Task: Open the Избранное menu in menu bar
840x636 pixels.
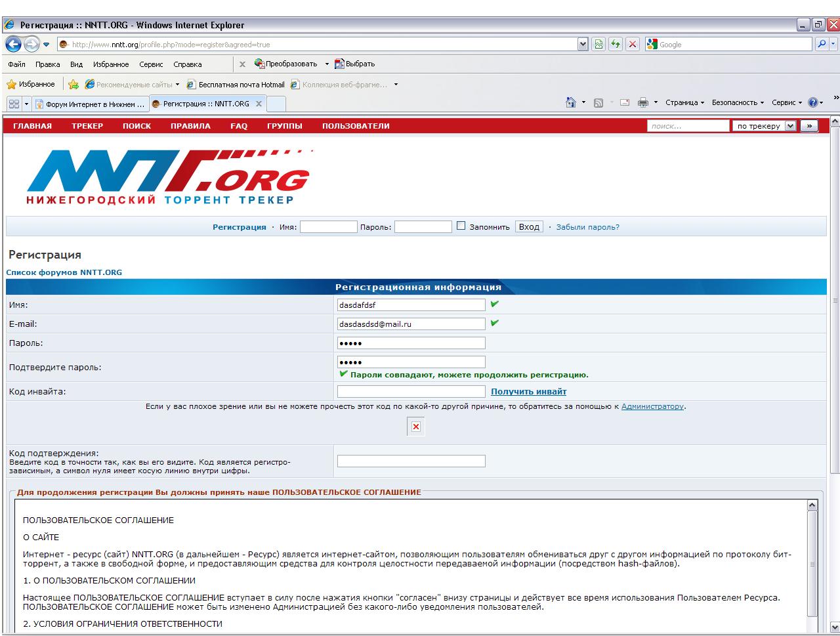Action: [x=111, y=64]
